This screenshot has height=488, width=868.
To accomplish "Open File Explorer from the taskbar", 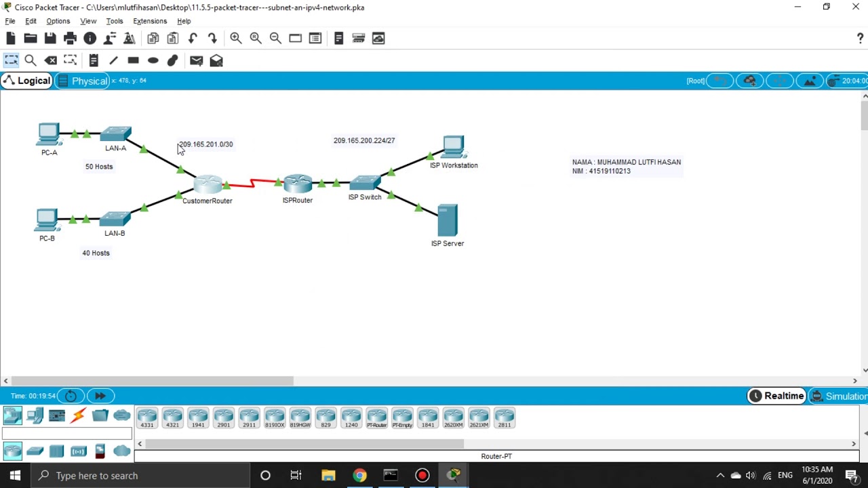I will click(x=328, y=476).
